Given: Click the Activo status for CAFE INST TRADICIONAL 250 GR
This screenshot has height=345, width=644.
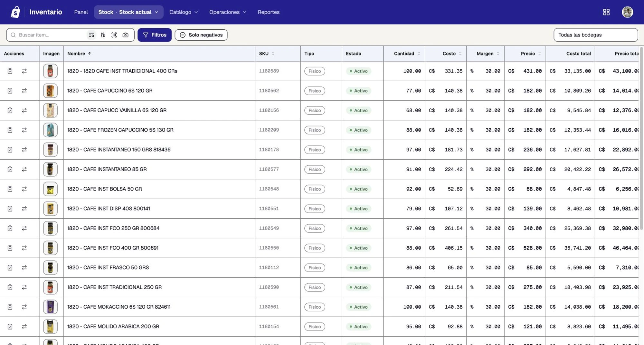Looking at the screenshot, I should coord(358,287).
